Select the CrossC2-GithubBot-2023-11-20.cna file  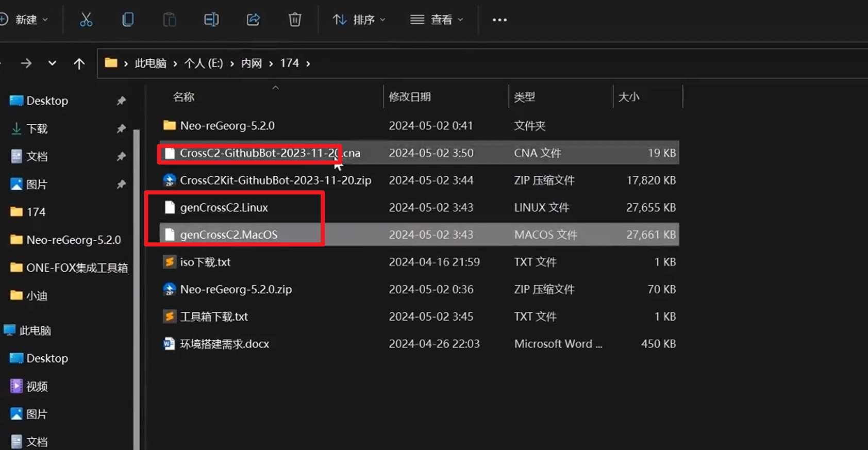point(419,153)
